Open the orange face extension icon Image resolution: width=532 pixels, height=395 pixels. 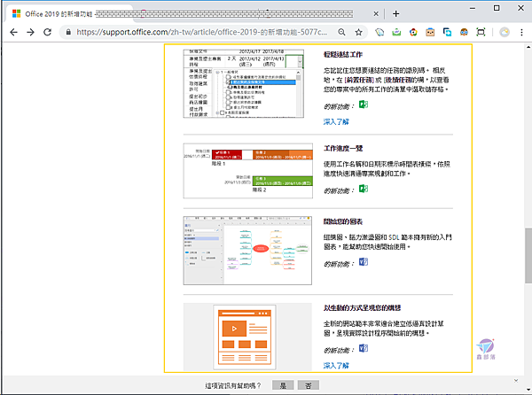(x=430, y=32)
